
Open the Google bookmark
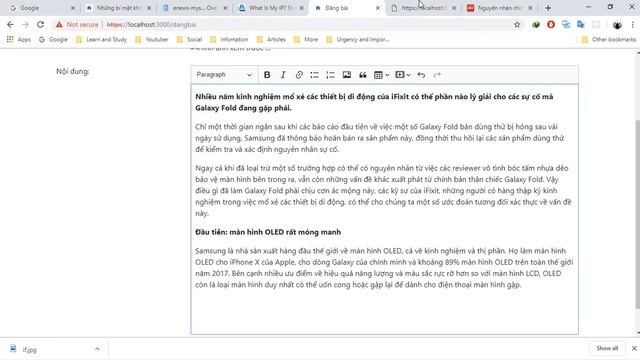pos(53,40)
